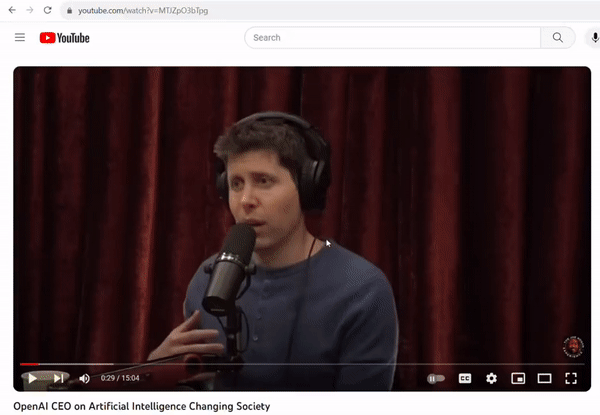Go forward using the browser forward arrow
Screen dimensions: 600x415
[30, 10]
